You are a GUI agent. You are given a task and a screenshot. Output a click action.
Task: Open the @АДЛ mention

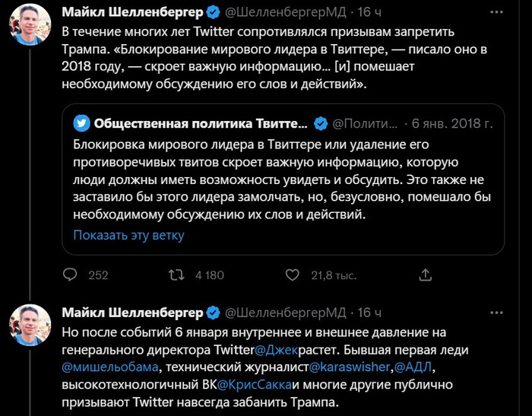coord(412,368)
